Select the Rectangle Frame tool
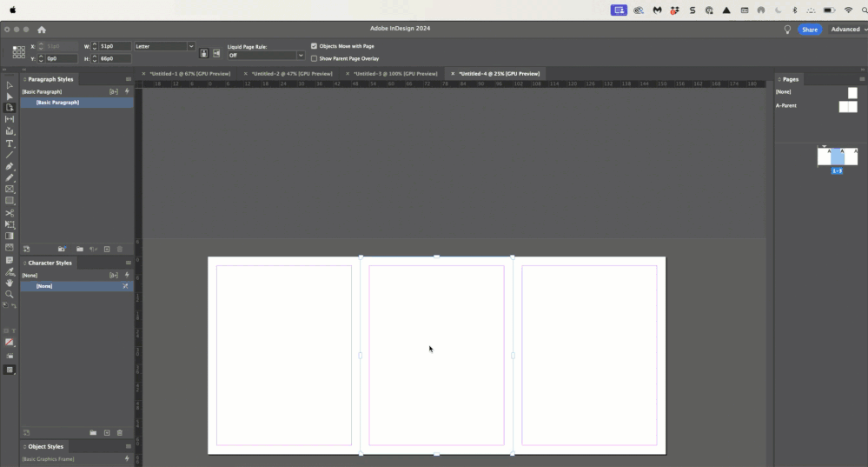Viewport: 868px width, 467px height. pyautogui.click(x=10, y=189)
